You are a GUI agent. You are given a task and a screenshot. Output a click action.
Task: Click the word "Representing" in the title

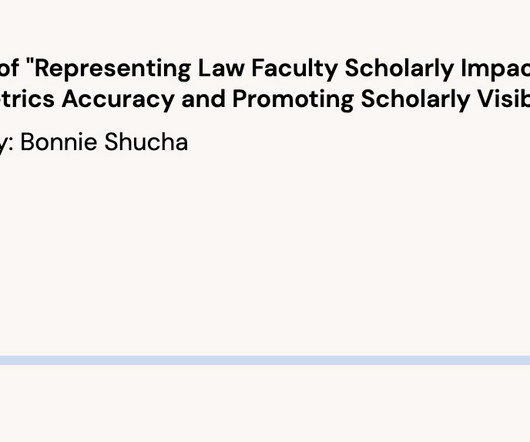point(113,69)
